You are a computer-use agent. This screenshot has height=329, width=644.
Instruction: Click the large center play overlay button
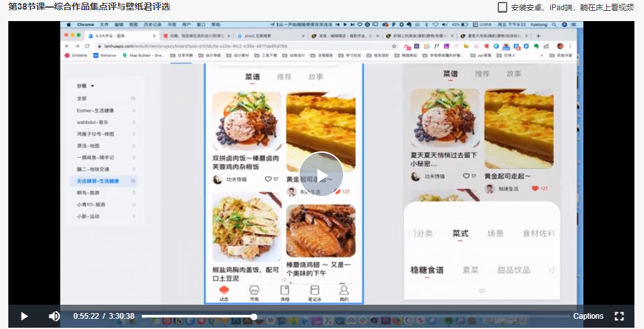coord(321,174)
